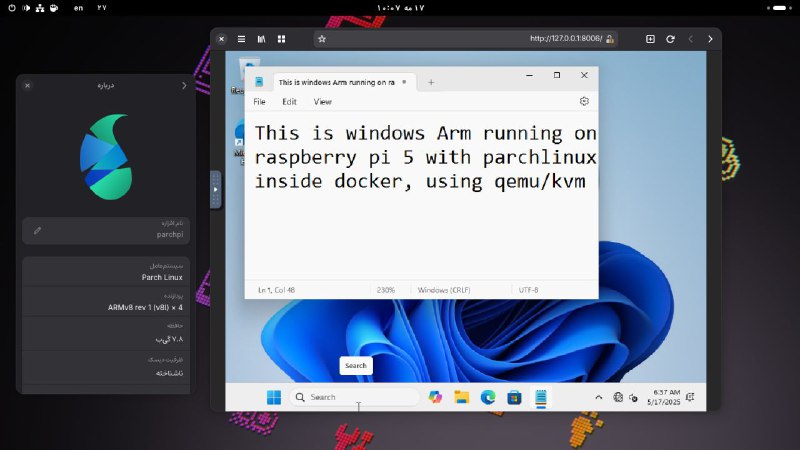Click the insecure connection padlock icon
Viewport: 800px width, 450px height.
610,39
